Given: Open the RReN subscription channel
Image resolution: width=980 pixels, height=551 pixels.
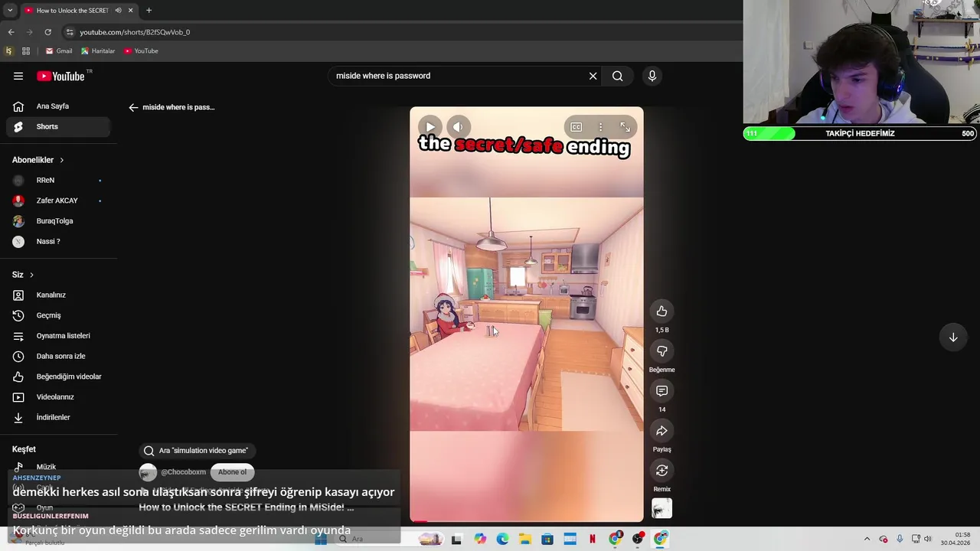Looking at the screenshot, I should coord(58,180).
